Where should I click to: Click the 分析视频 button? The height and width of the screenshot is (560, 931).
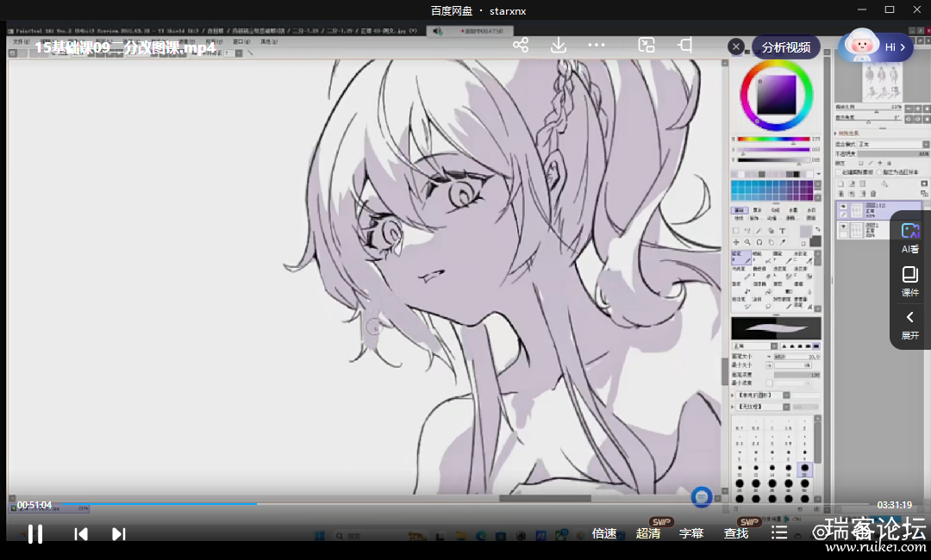click(x=786, y=47)
